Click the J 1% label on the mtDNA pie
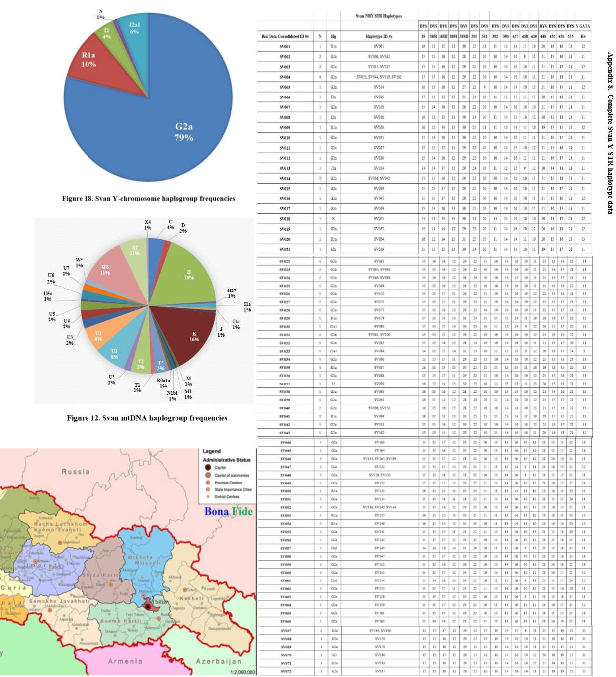This screenshot has height=677, width=616. [x=221, y=332]
